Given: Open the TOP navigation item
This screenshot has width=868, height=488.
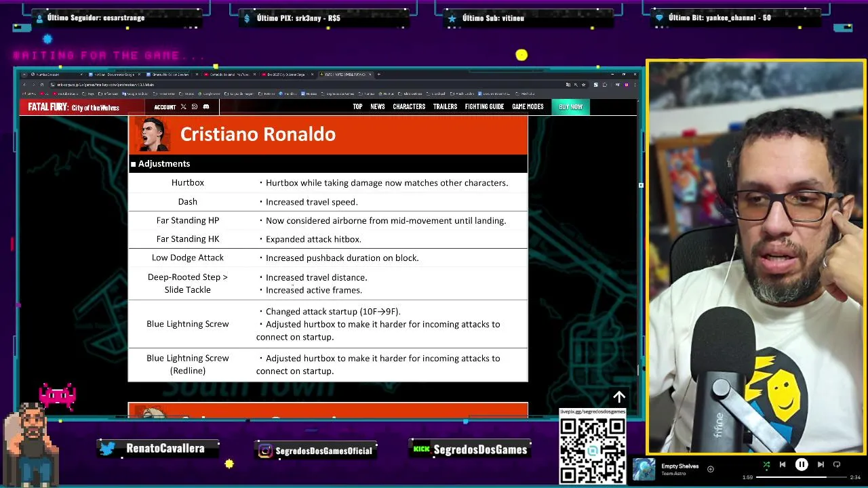Looking at the screenshot, I should [x=357, y=107].
